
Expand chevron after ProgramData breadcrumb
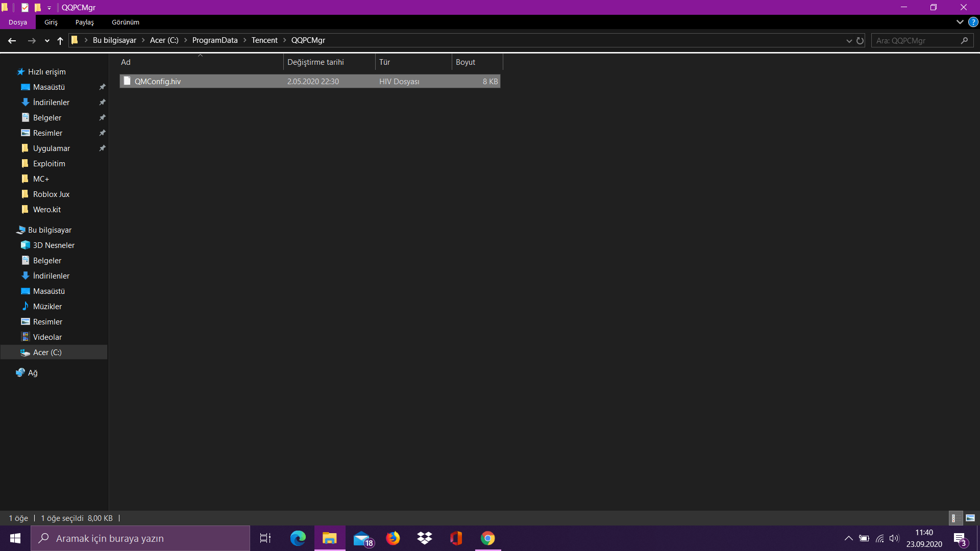(x=245, y=40)
